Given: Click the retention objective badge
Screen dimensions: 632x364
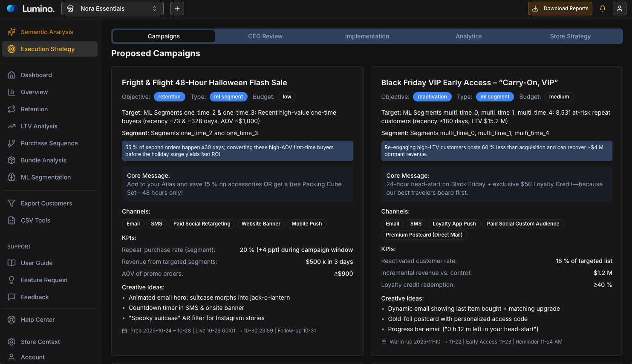Looking at the screenshot, I should (169, 97).
